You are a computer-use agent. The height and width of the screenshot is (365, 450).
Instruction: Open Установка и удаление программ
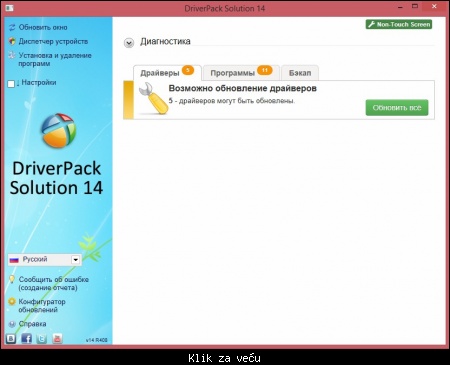(55, 59)
